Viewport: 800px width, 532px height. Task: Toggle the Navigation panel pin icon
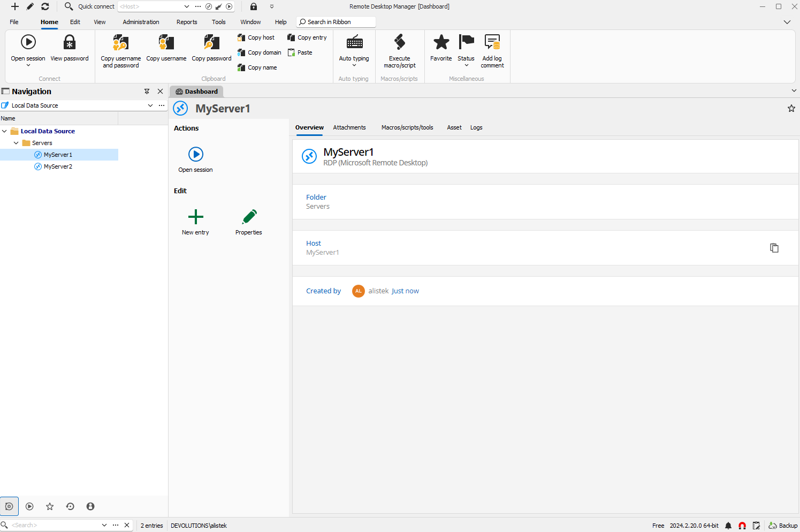(x=147, y=92)
